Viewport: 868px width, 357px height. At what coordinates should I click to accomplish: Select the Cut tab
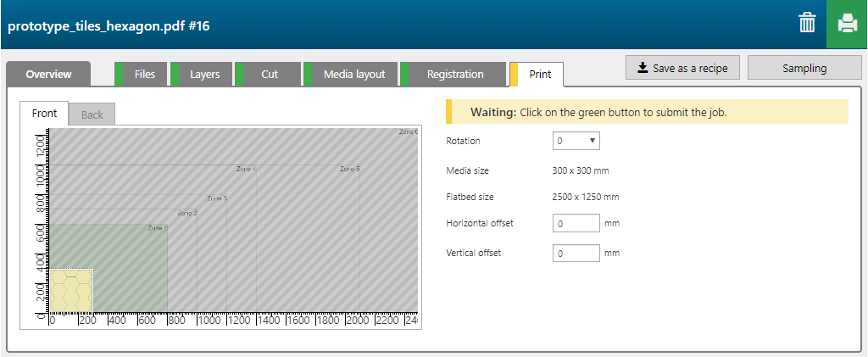pos(270,75)
